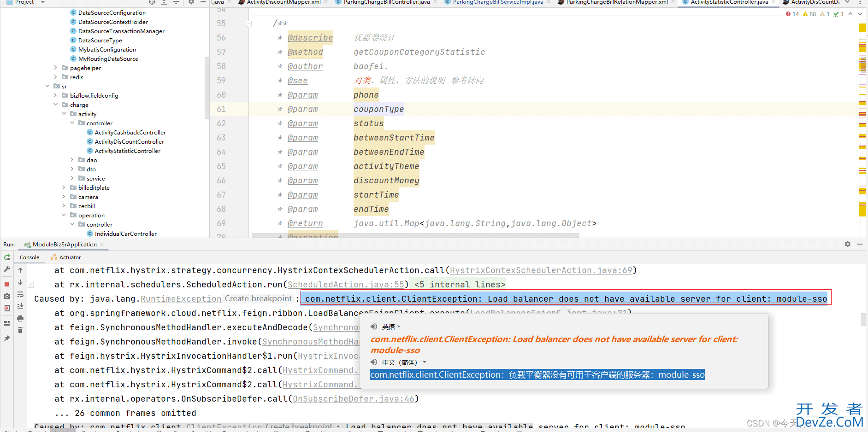
Task: Open ScheduledAction.java:55 stack link
Action: coord(346,285)
